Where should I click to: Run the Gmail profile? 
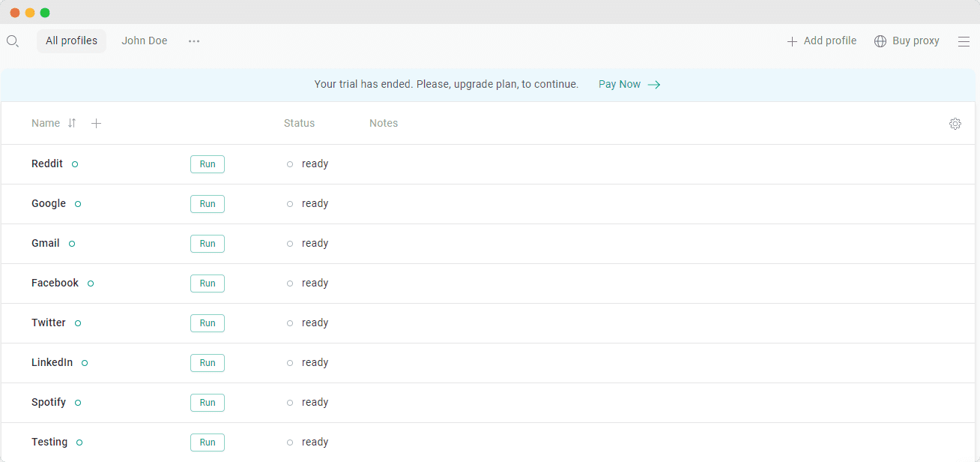pyautogui.click(x=208, y=244)
